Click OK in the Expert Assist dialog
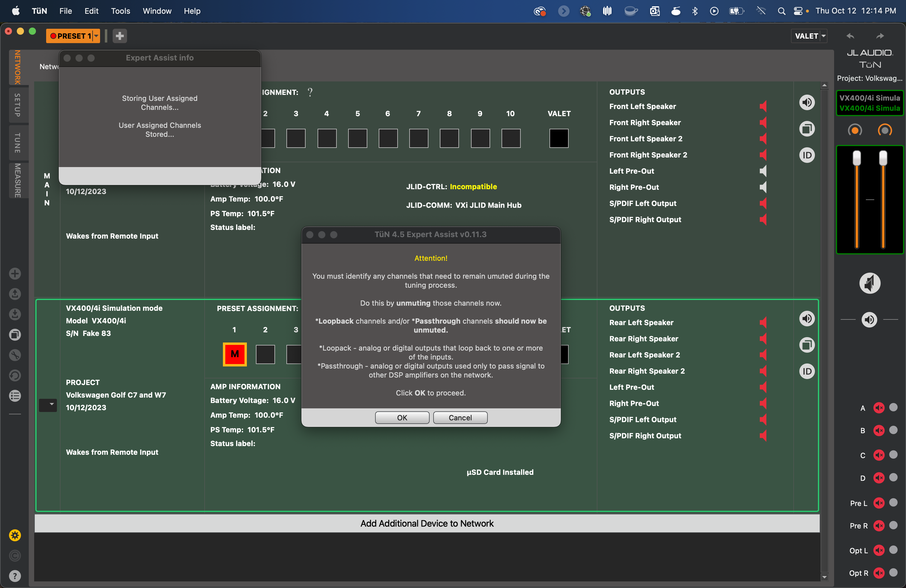This screenshot has width=906, height=588. (402, 418)
